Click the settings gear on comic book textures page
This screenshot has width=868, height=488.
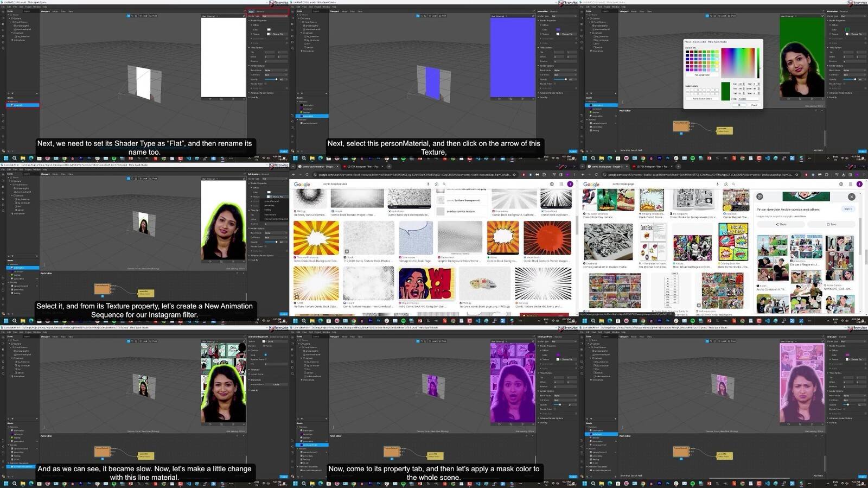tap(552, 184)
